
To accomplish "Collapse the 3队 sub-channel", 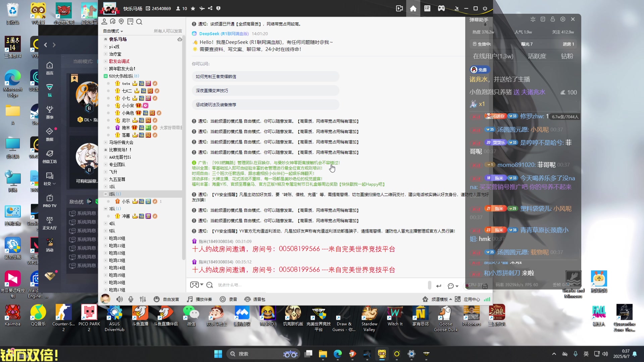I will (x=106, y=209).
